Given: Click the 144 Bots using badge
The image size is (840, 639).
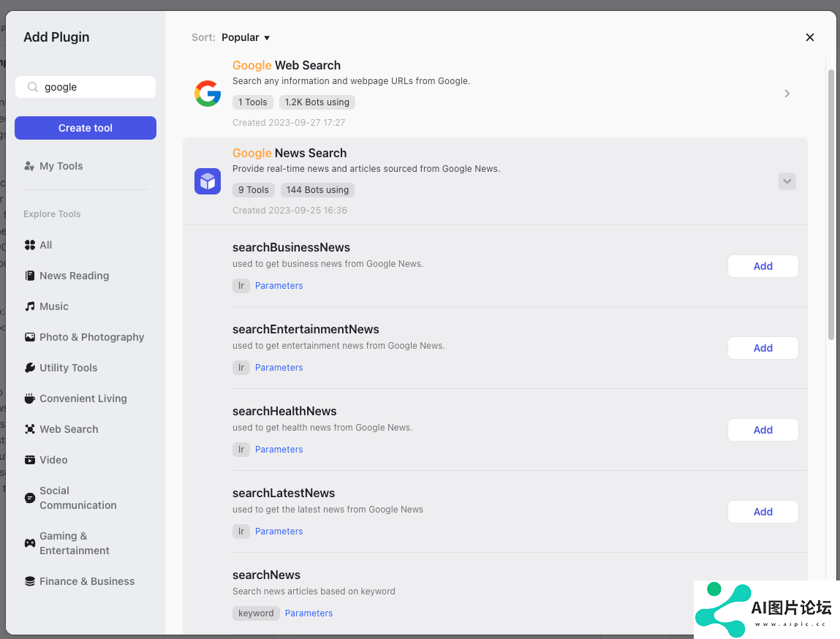Looking at the screenshot, I should tap(318, 190).
